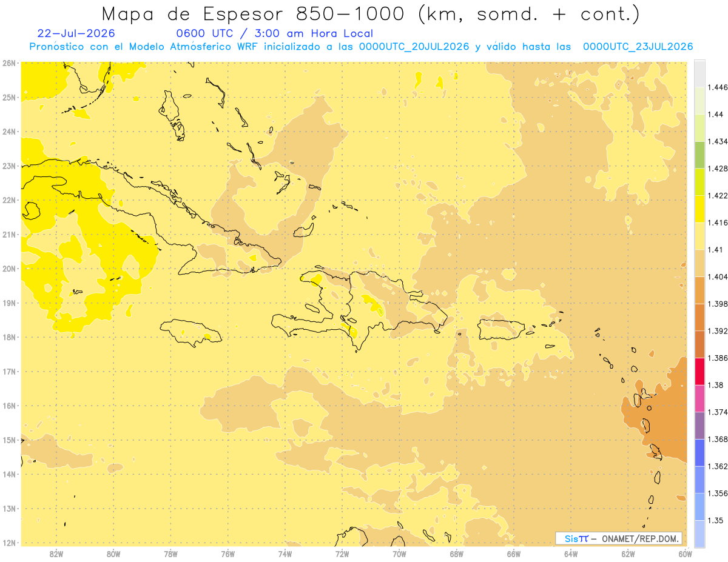Click the '20N' latitude label
This screenshot has width=728, height=562.
point(8,269)
